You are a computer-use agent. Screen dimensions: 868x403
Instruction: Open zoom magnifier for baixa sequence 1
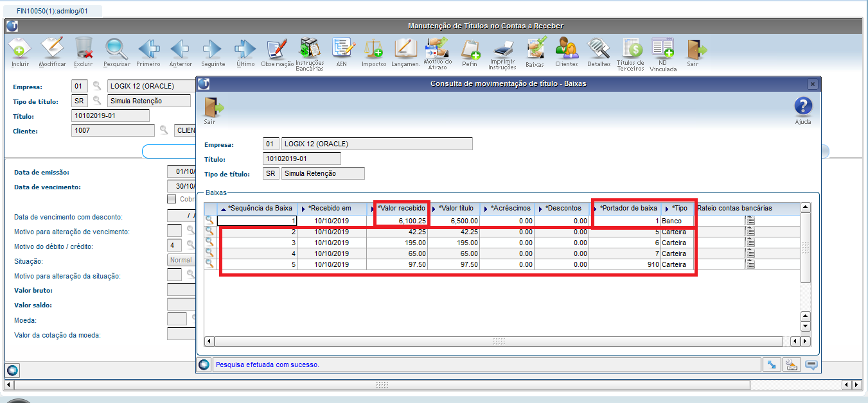(x=210, y=220)
